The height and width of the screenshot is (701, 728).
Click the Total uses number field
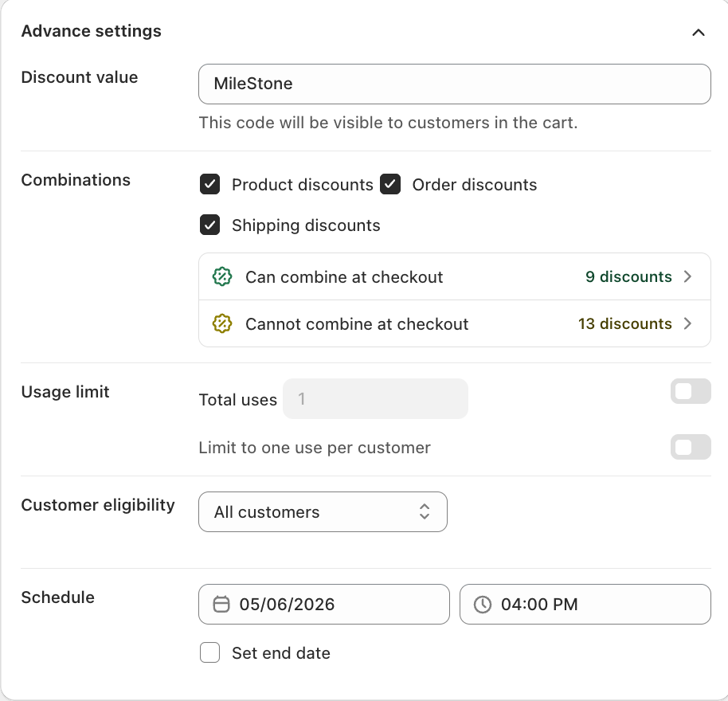tap(375, 399)
